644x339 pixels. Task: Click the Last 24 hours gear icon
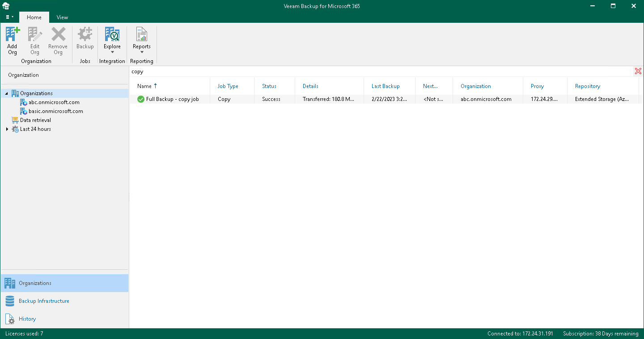click(15, 129)
